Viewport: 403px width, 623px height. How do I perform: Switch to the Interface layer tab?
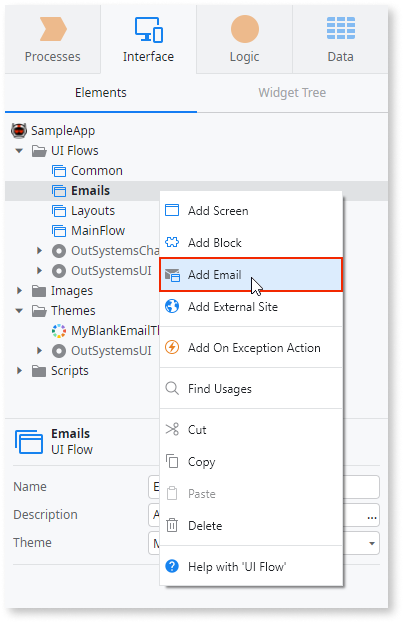[148, 39]
